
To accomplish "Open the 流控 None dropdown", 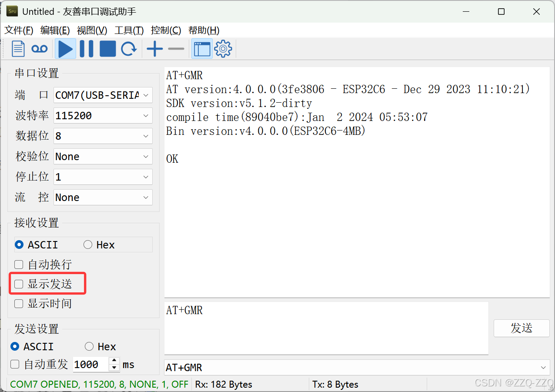I will [103, 198].
